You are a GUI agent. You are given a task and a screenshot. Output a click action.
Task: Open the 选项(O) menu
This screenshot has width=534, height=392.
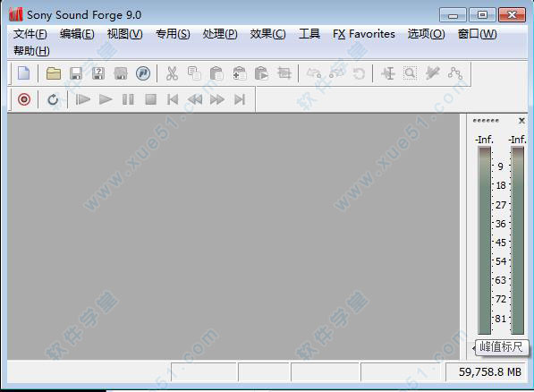point(426,34)
